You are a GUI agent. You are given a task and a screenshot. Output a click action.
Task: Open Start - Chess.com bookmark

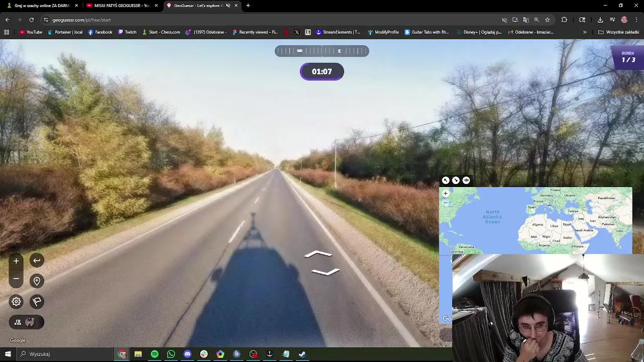[161, 32]
